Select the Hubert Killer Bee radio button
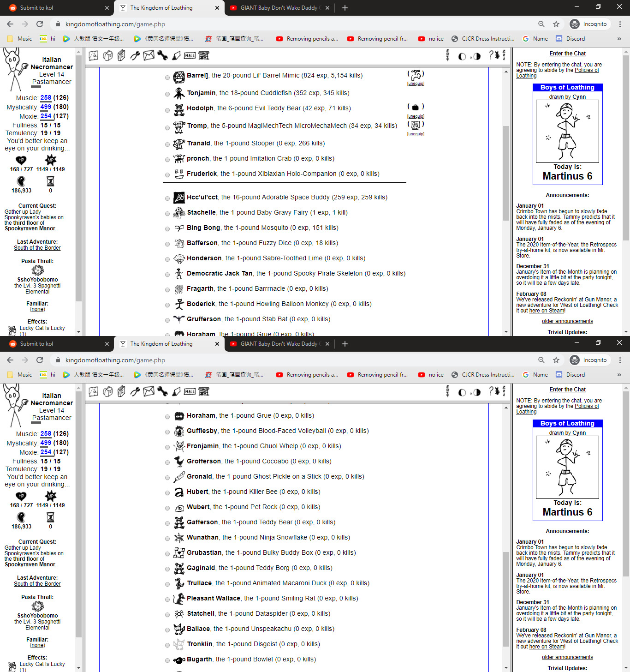This screenshot has width=630, height=672. pyautogui.click(x=167, y=493)
